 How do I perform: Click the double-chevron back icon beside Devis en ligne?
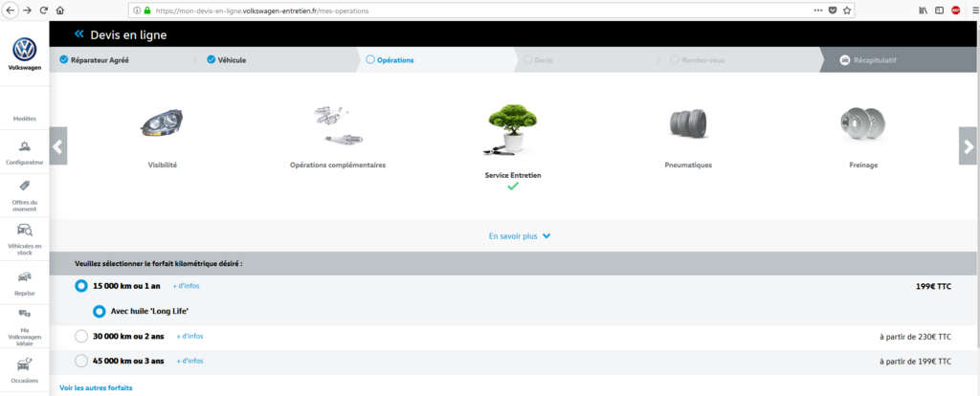[78, 34]
